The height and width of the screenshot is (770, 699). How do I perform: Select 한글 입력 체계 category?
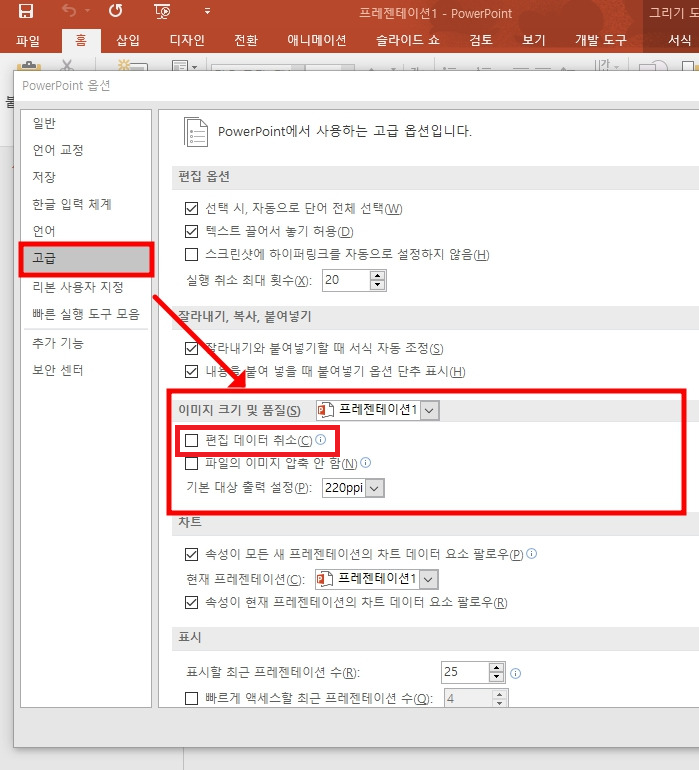tap(86, 204)
